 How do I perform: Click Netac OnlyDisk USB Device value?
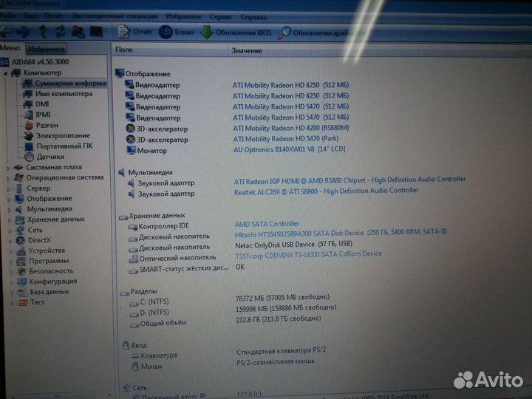294,245
